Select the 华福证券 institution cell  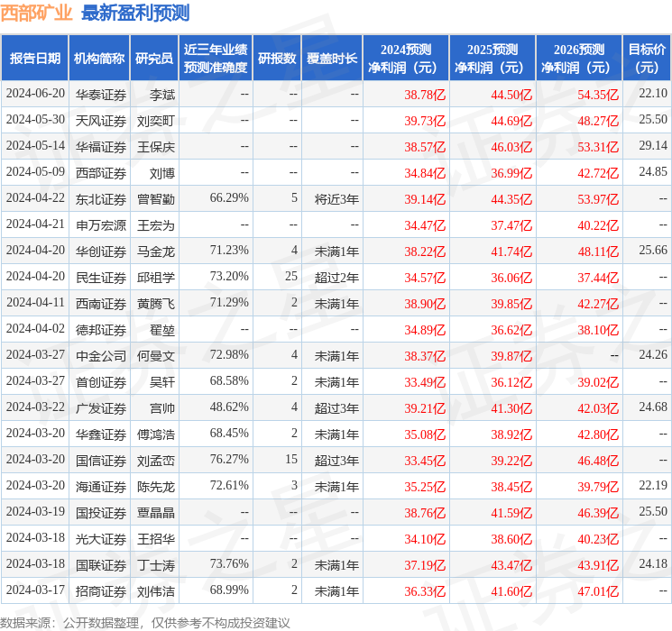101,147
